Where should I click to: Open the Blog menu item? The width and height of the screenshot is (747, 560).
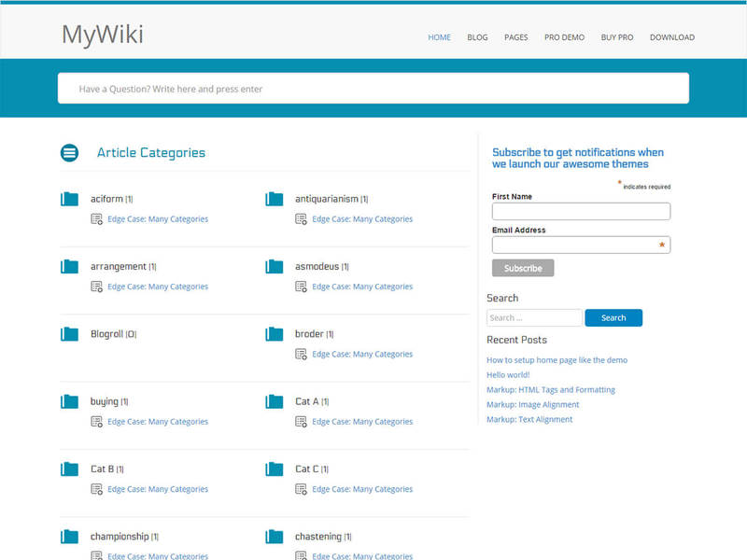[477, 37]
